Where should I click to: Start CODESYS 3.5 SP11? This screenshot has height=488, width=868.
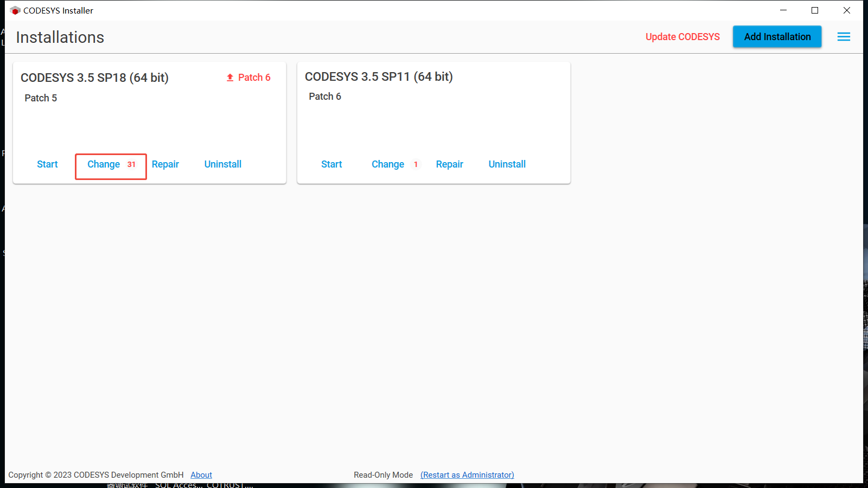coord(331,164)
